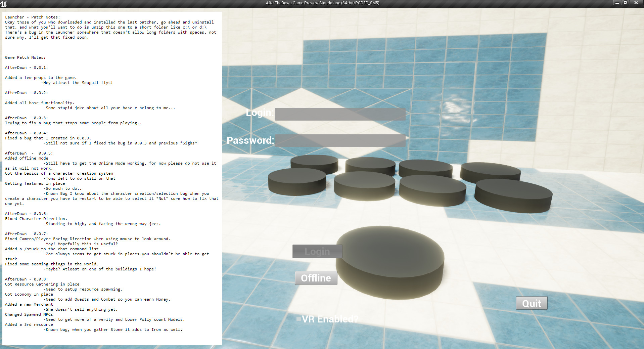Click the Game Patch Notes heading
Image resolution: width=644 pixels, height=349 pixels.
(25, 57)
